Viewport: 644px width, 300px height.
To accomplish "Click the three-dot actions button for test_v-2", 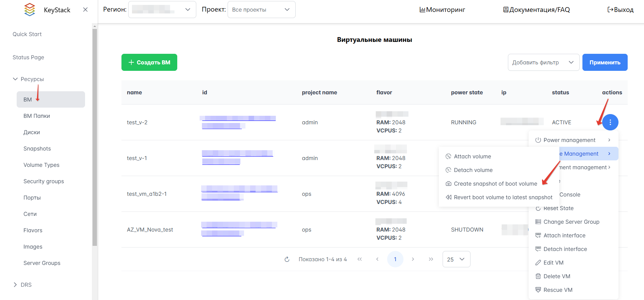I will click(x=610, y=122).
